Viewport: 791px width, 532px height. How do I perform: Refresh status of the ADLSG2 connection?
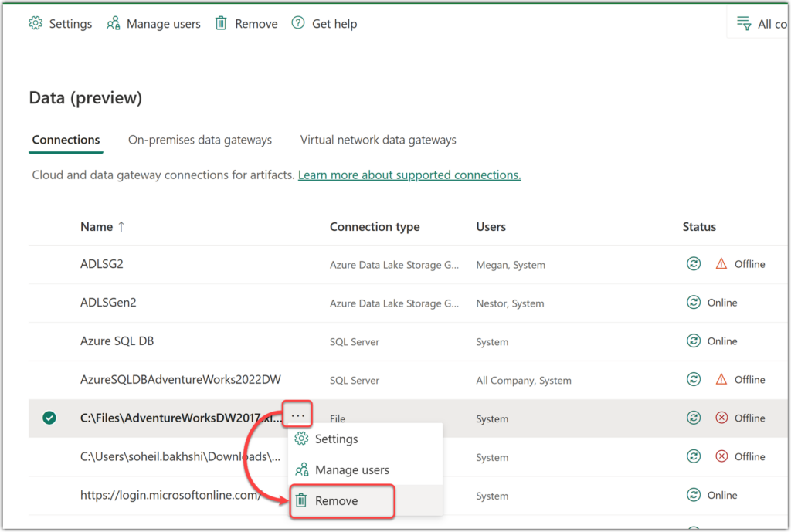694,264
